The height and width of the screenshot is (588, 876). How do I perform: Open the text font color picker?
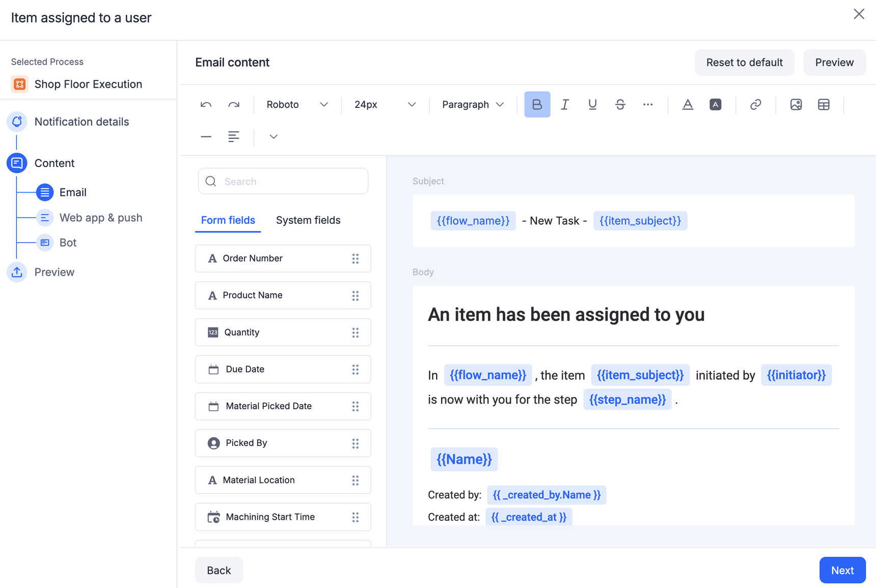pyautogui.click(x=688, y=105)
